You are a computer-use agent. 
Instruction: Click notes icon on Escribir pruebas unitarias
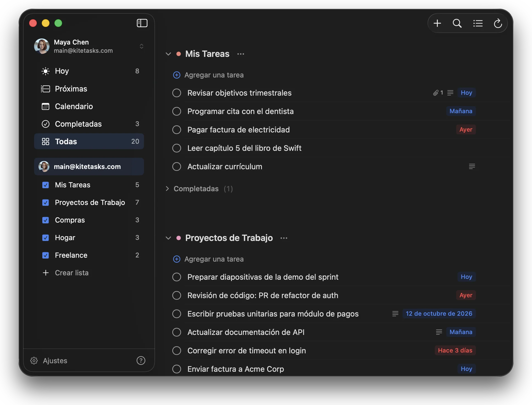coord(395,314)
